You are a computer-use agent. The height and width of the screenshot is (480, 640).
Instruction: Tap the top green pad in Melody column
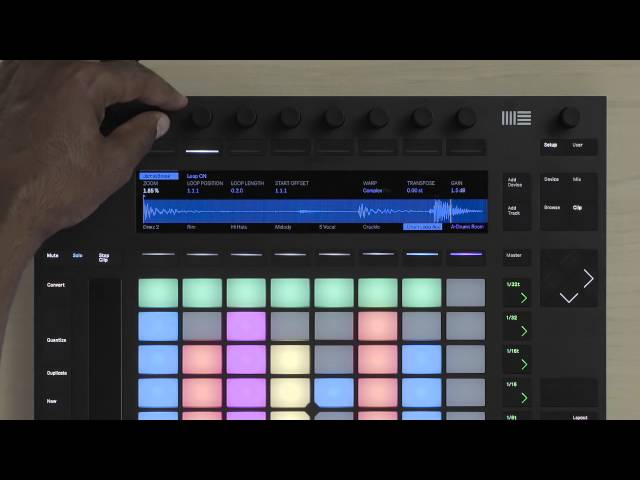pos(290,293)
